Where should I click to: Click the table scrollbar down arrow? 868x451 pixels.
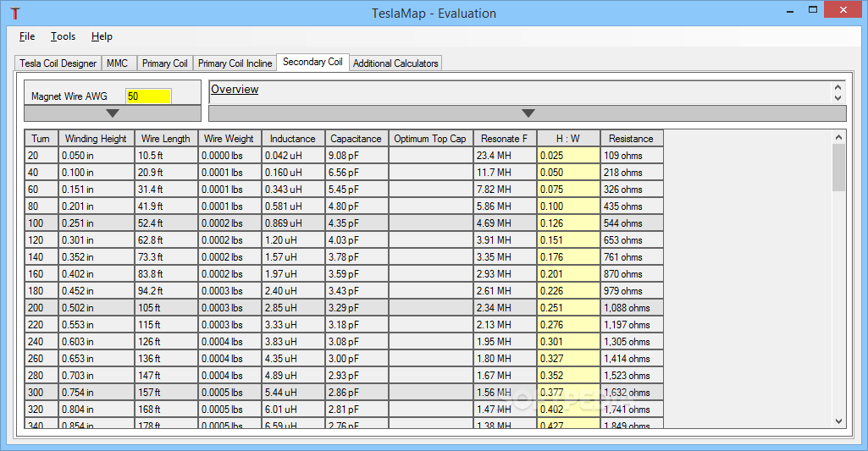point(838,421)
